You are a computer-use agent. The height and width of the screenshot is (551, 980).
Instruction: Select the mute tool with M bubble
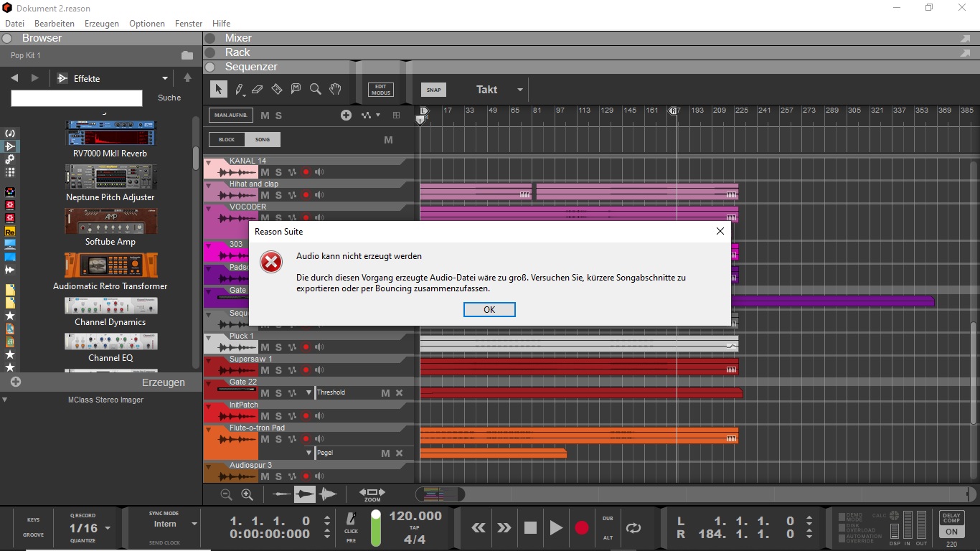tap(296, 89)
